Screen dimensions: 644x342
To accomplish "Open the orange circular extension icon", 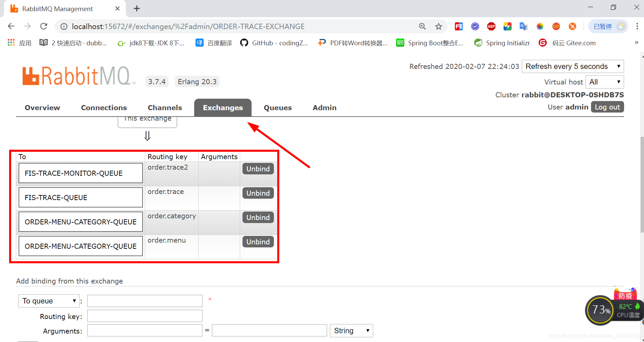I will pyautogui.click(x=572, y=26).
